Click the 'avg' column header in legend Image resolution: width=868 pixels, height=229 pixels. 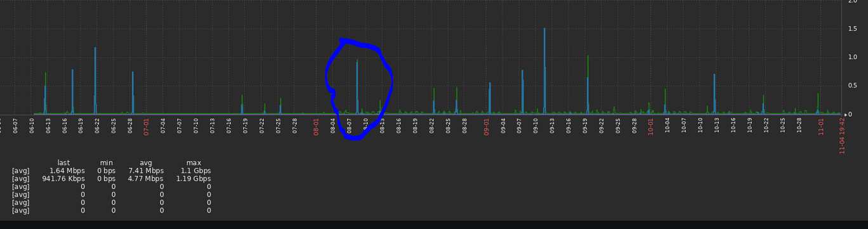[146, 163]
